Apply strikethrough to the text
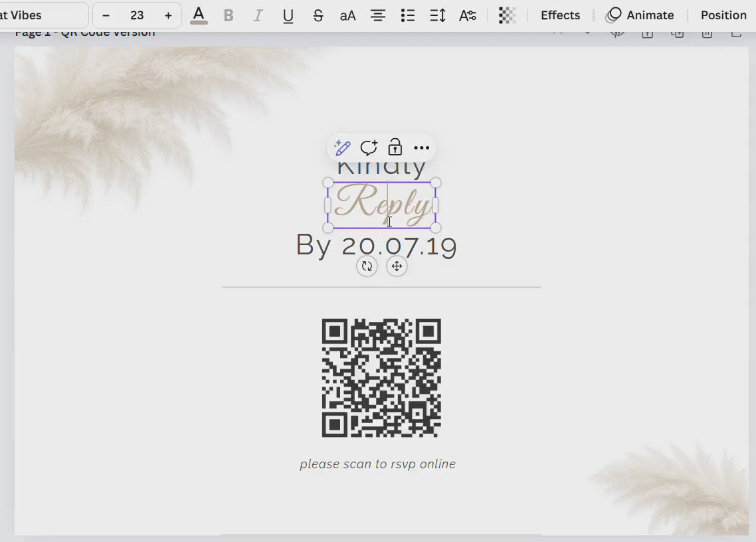Screen dimensions: 756x542 click(318, 15)
